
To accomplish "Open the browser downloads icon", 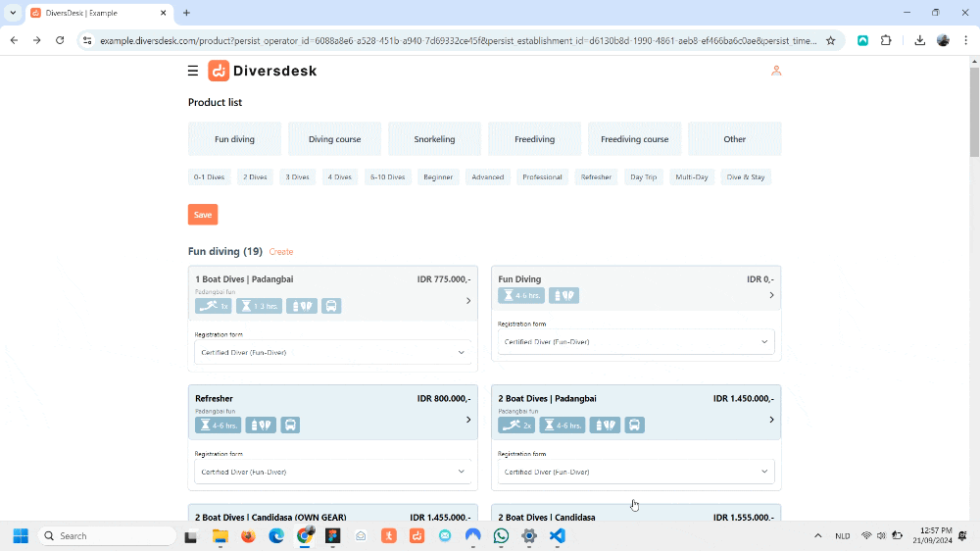I will coord(919,40).
